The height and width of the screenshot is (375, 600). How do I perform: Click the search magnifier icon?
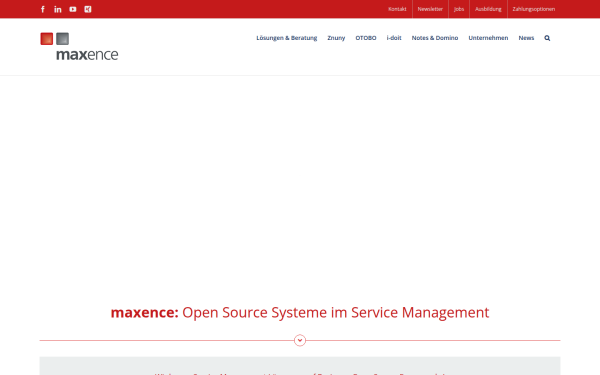[547, 38]
